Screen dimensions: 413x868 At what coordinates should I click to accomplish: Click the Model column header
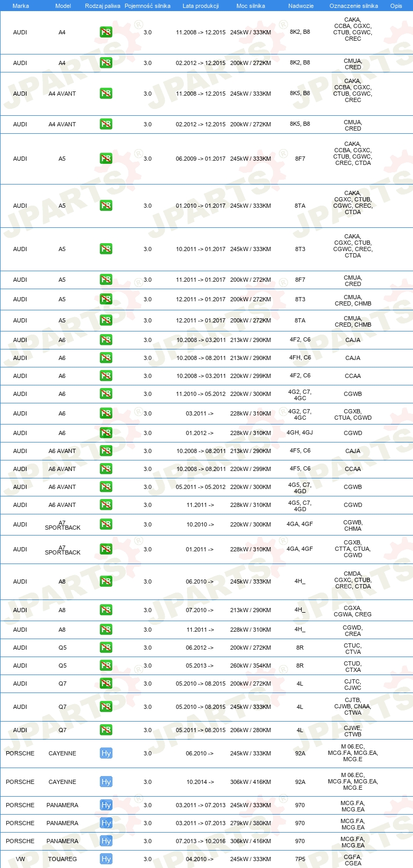[63, 6]
